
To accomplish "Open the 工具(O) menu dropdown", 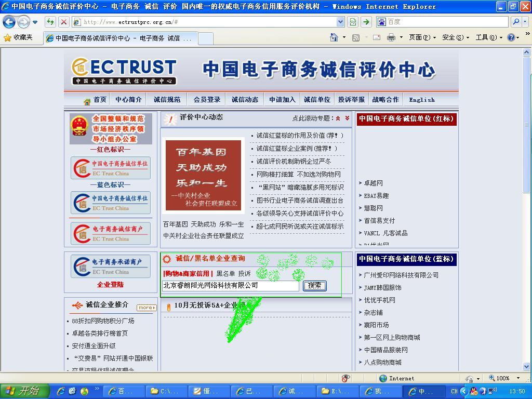I will point(488,37).
